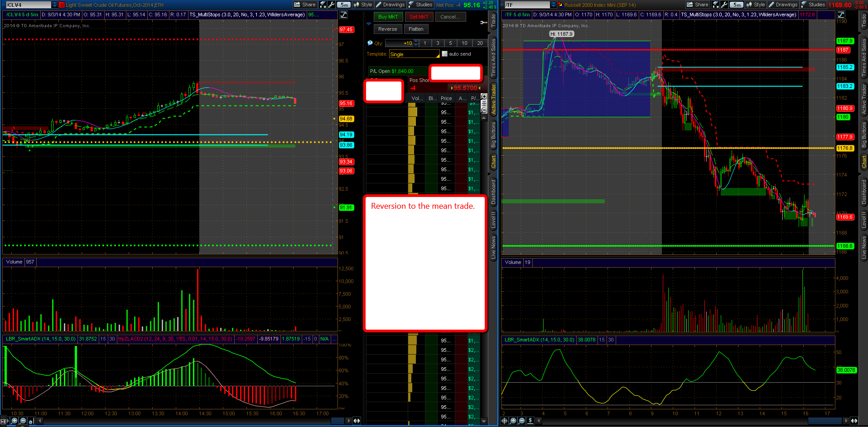Click the dollar sign icon under /TF chart
The image size is (868, 427).
pyautogui.click(x=530, y=421)
